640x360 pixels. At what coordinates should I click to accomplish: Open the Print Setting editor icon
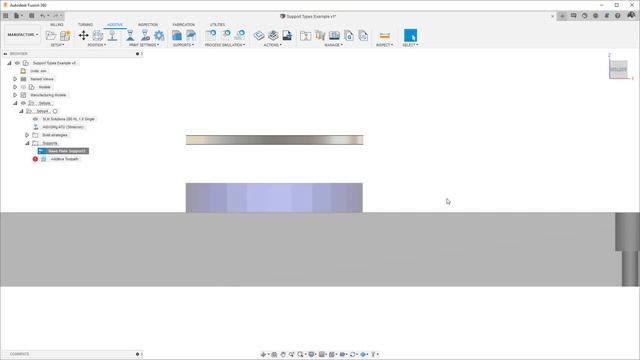pos(145,36)
